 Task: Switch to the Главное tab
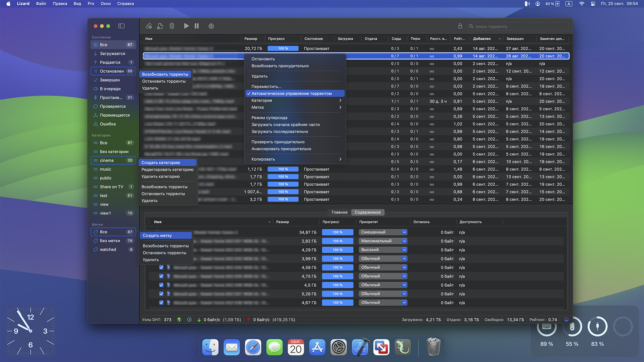[x=340, y=212]
